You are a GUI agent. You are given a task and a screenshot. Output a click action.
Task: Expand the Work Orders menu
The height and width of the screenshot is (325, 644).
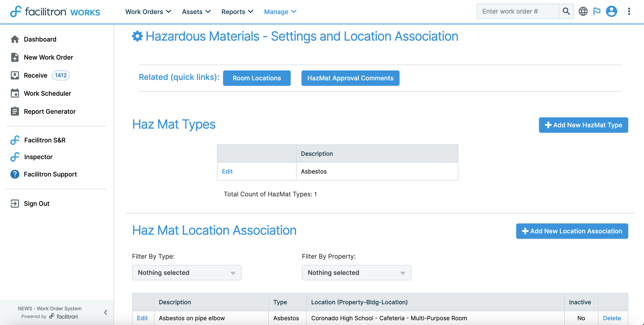pyautogui.click(x=148, y=12)
